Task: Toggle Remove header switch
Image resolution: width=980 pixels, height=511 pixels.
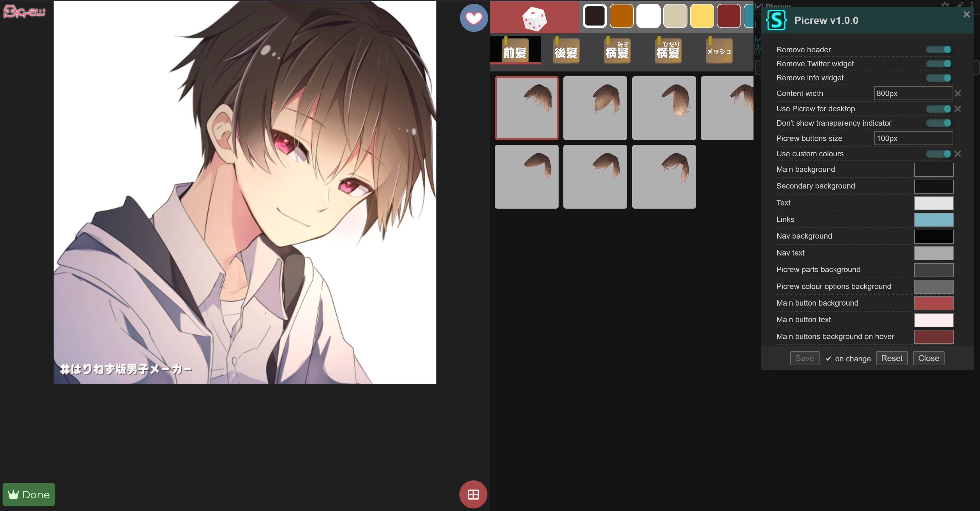Action: [x=939, y=49]
